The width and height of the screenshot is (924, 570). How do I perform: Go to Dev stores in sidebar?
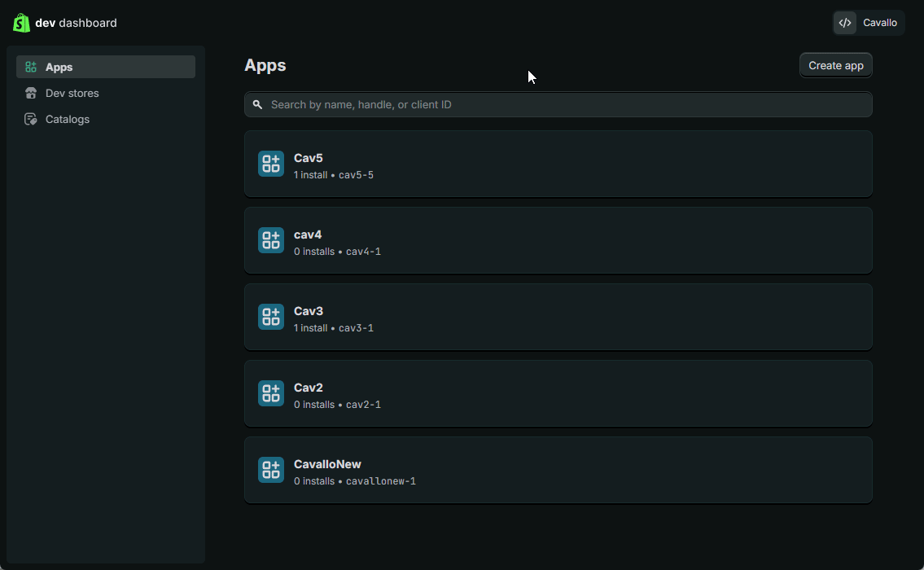point(72,94)
